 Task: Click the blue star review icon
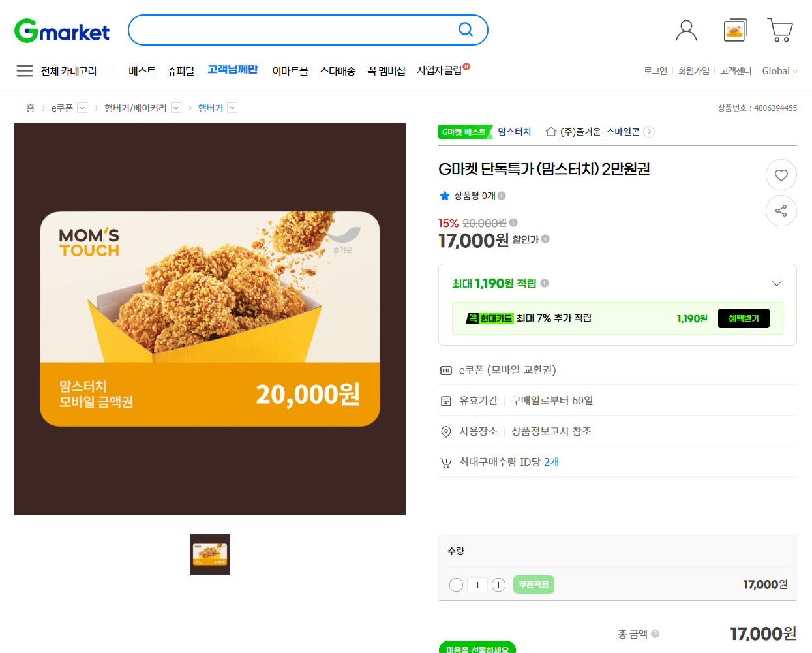tap(445, 196)
